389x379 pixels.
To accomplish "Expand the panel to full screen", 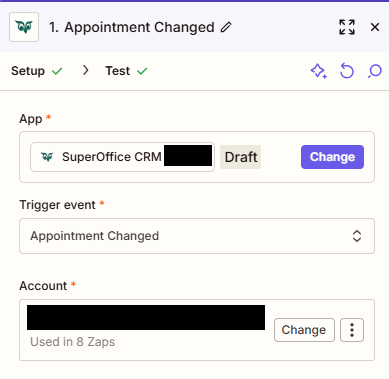I will tap(347, 27).
